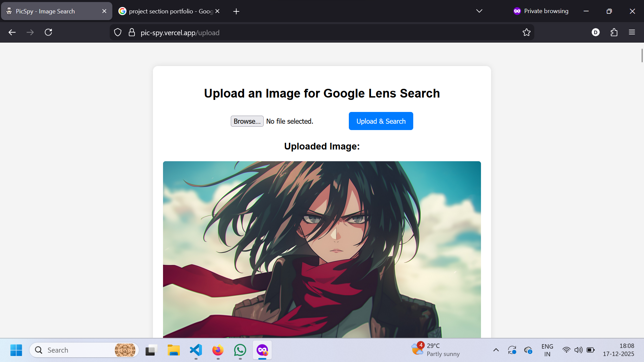This screenshot has height=362, width=644.
Task: Show hidden system tray icons
Action: [496, 350]
